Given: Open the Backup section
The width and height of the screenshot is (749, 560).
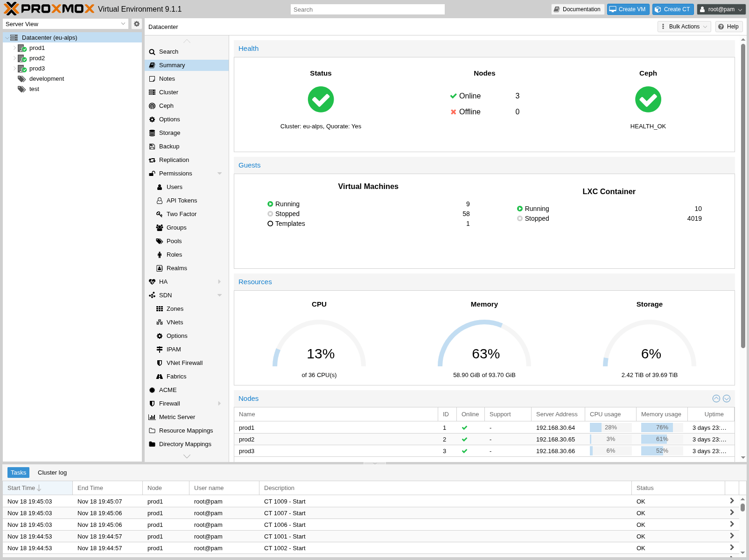Looking at the screenshot, I should tap(168, 146).
